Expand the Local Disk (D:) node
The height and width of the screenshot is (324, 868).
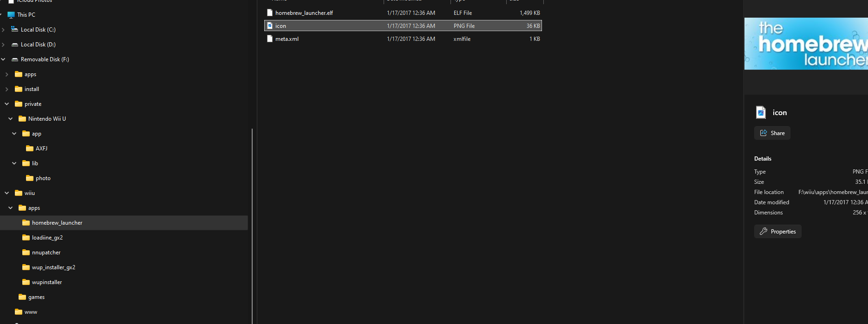(x=3, y=45)
